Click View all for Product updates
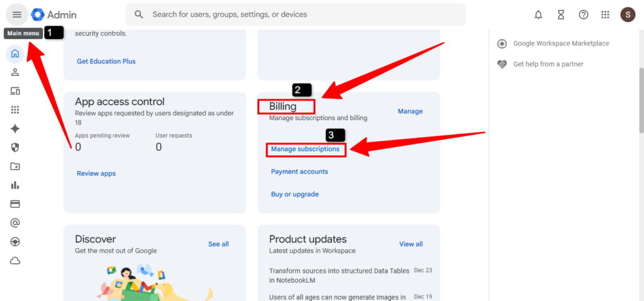The image size is (644, 301). pos(411,244)
